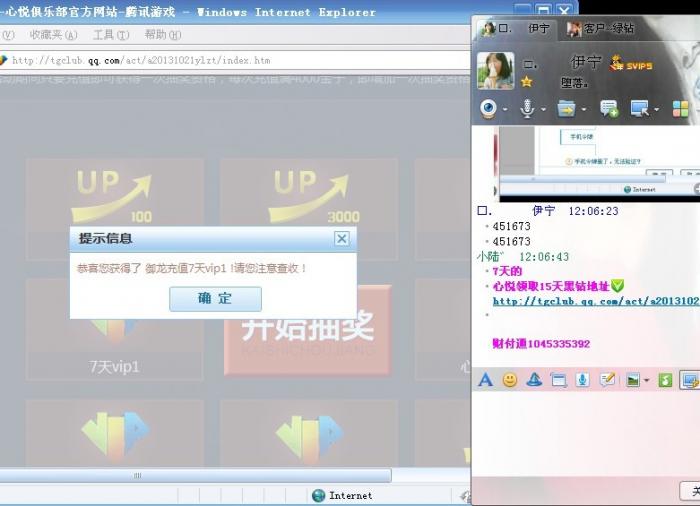Click the Internet zone globe icon
700x506 pixels.
coord(318,495)
